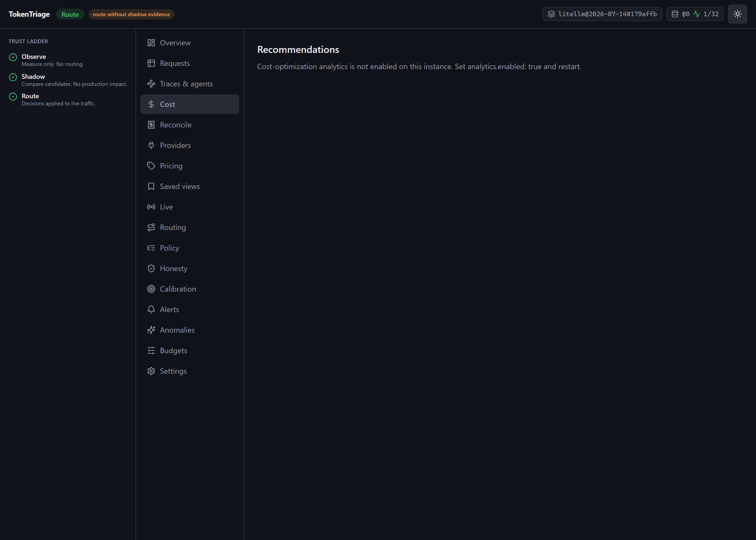
Task: Select the Route trust ladder title
Action: [x=30, y=96]
